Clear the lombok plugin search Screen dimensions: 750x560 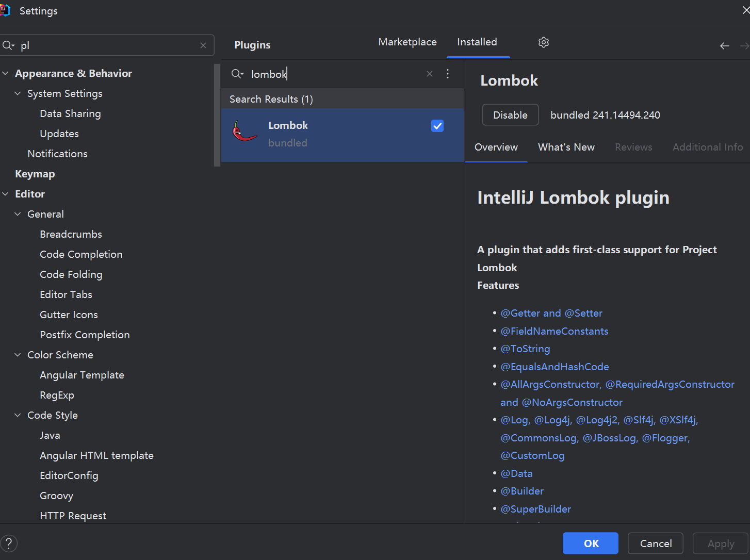pyautogui.click(x=430, y=74)
